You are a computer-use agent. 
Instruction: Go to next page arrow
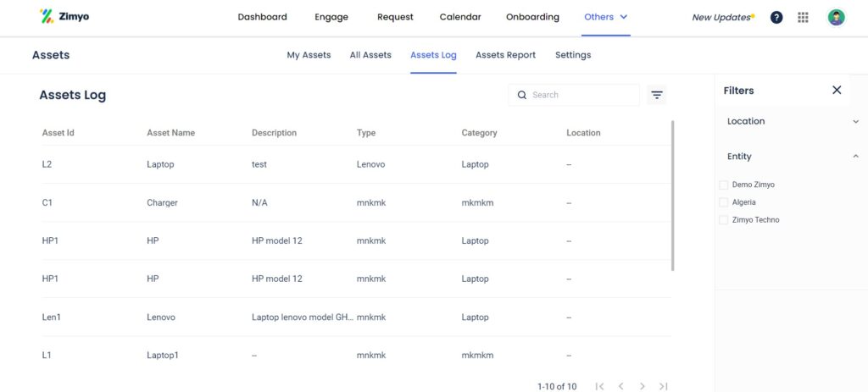pyautogui.click(x=643, y=386)
